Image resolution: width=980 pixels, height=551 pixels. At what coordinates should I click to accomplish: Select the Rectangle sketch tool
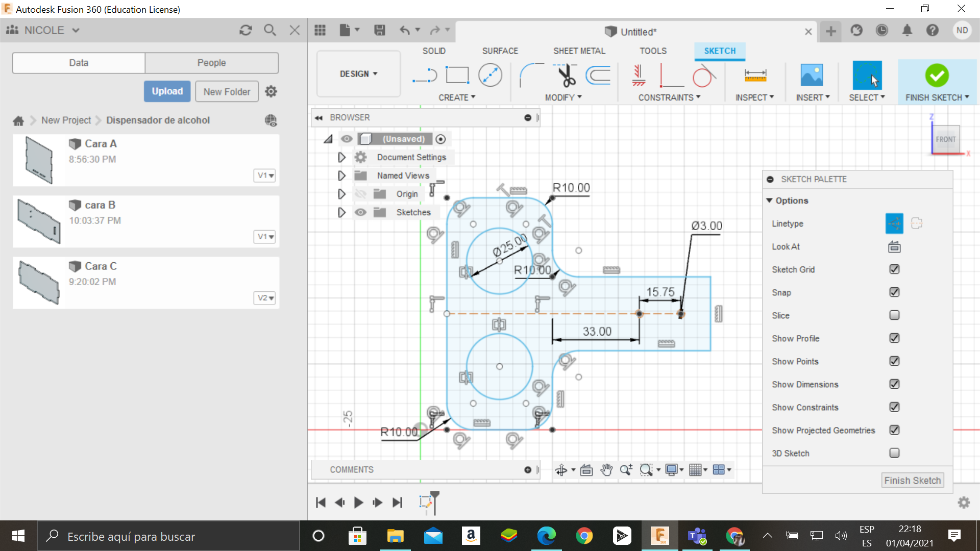pyautogui.click(x=457, y=74)
